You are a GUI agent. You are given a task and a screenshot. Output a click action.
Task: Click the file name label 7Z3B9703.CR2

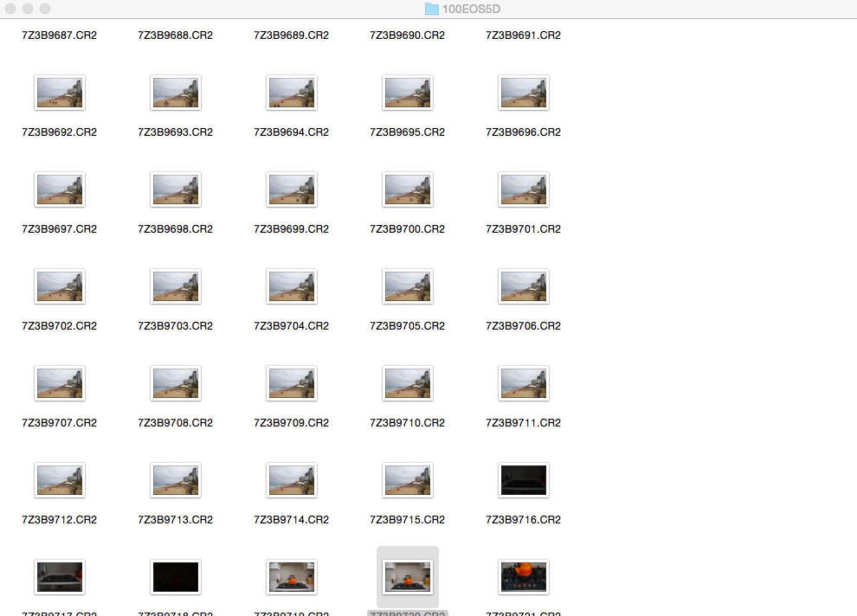pos(176,326)
